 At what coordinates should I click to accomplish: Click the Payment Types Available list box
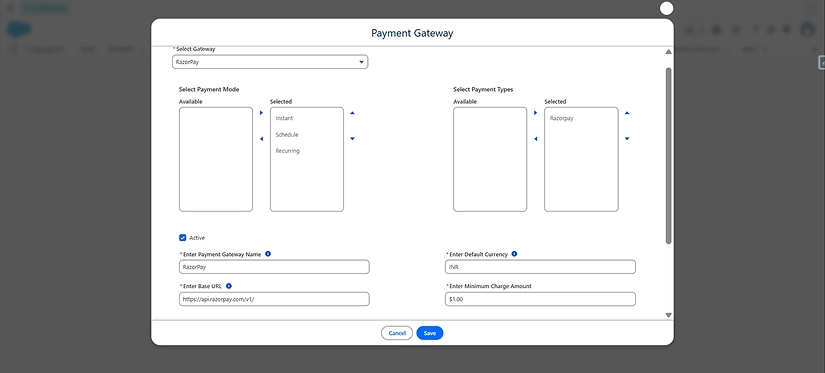[x=490, y=159]
